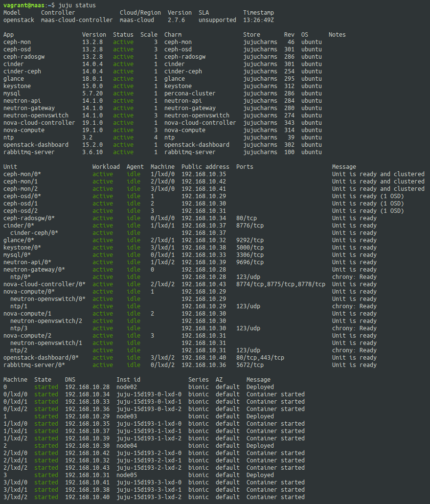The image size is (430, 504).
Task: Select 'percona-cluster' charm name
Action: point(190,93)
